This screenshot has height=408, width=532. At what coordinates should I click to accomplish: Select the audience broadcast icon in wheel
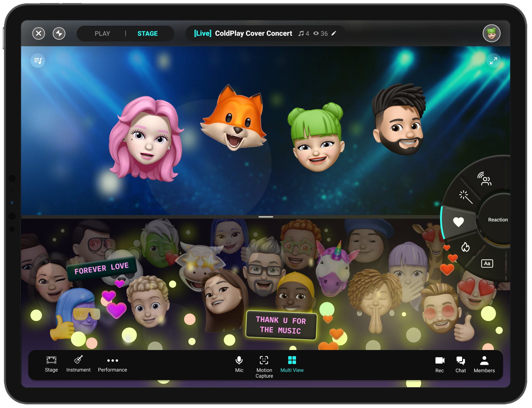[x=485, y=179]
